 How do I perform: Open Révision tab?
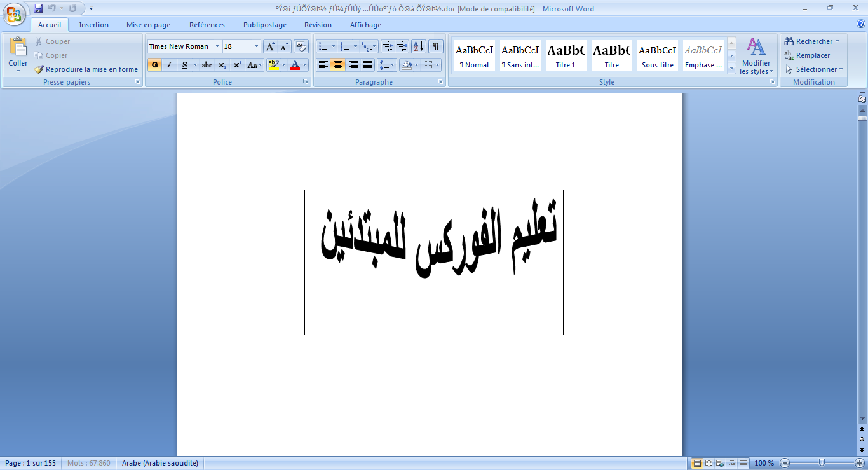click(x=318, y=25)
